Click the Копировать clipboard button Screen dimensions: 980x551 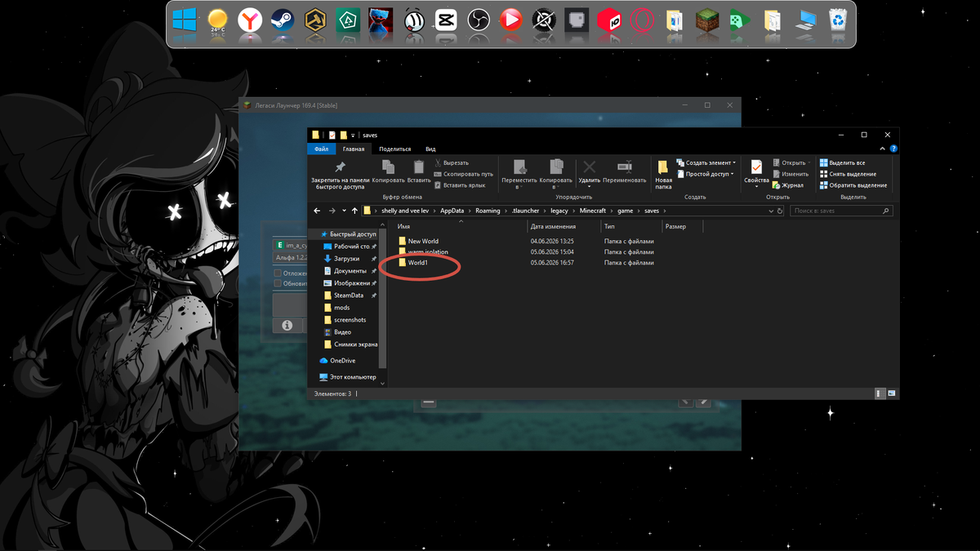(388, 171)
